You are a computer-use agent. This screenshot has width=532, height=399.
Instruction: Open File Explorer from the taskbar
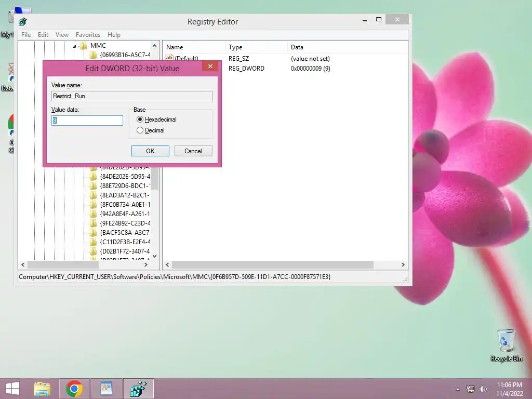click(42, 389)
